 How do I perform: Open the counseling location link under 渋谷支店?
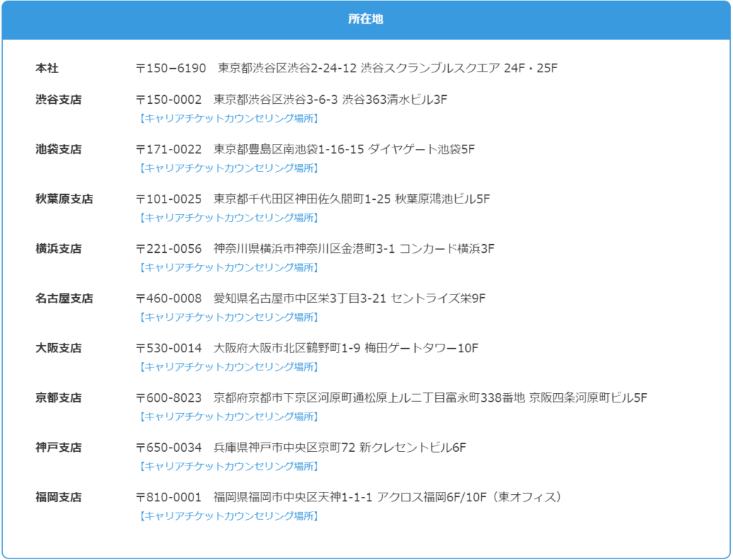pyautogui.click(x=228, y=118)
